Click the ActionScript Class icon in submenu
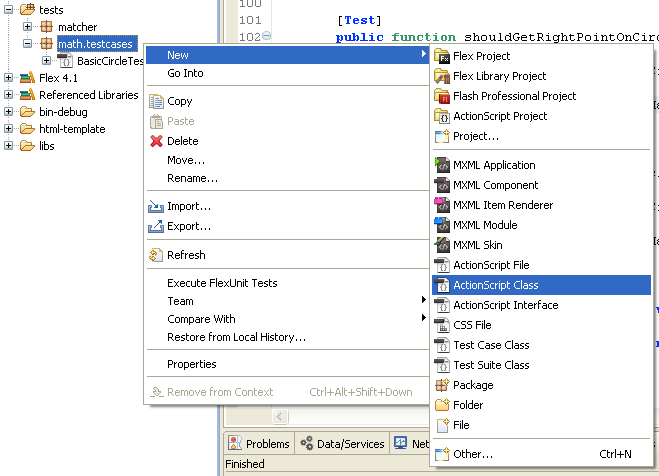Screen dimensions: 659x476 (443, 285)
